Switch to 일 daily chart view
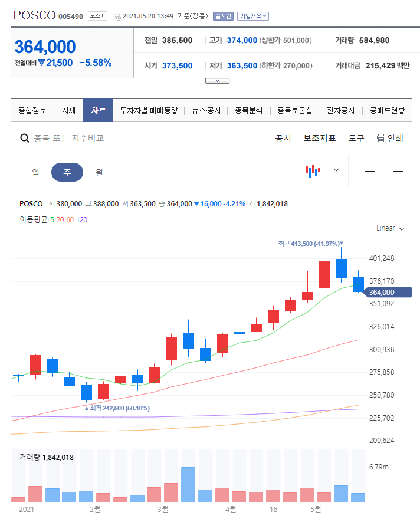 coord(35,171)
